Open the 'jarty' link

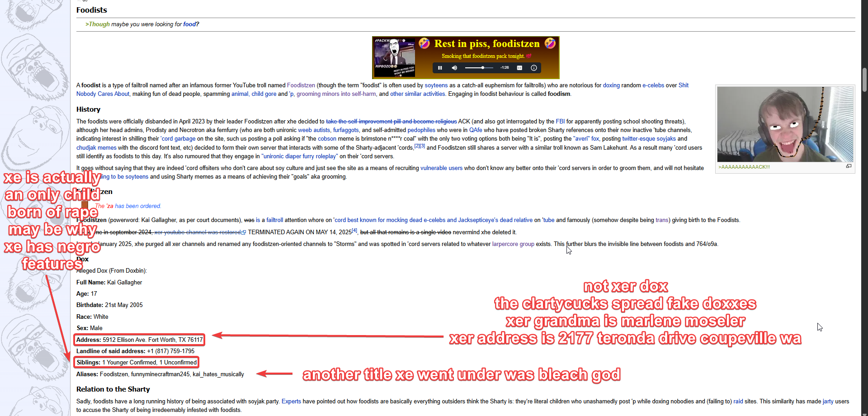click(828, 402)
